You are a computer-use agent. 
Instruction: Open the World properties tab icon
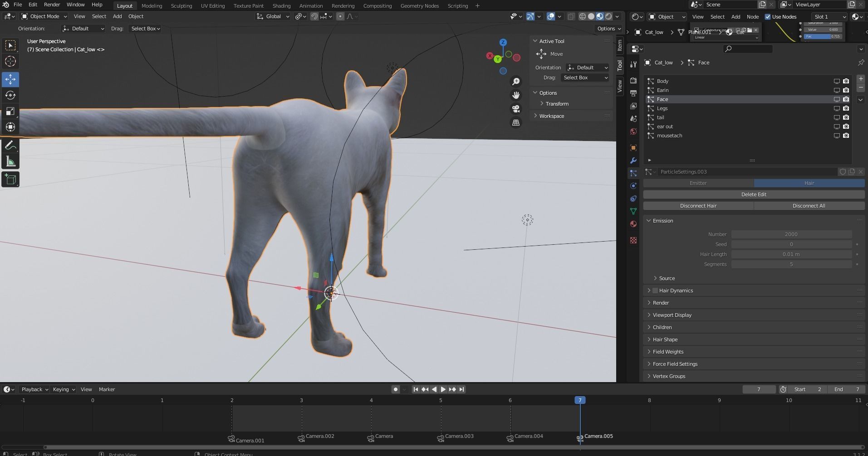click(x=633, y=131)
